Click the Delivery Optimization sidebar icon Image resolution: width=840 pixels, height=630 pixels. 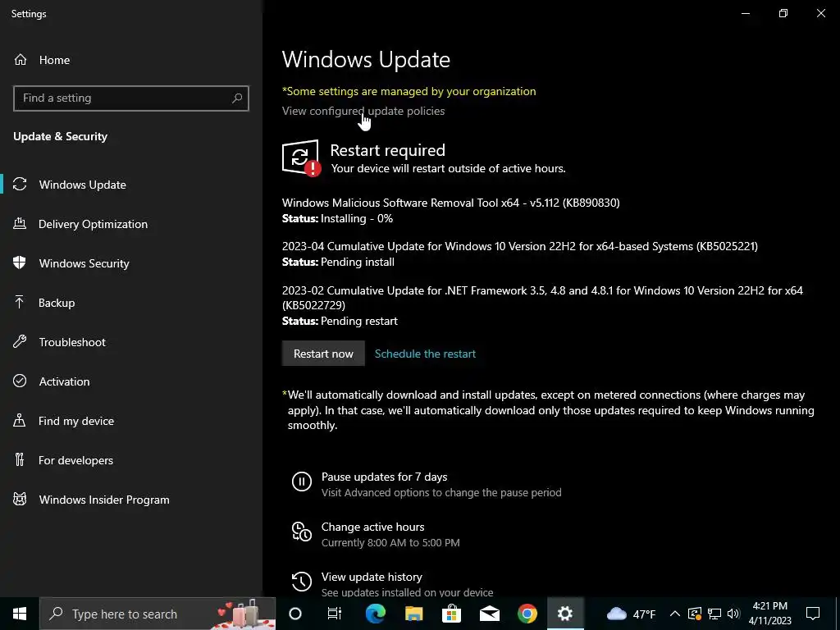pos(20,224)
